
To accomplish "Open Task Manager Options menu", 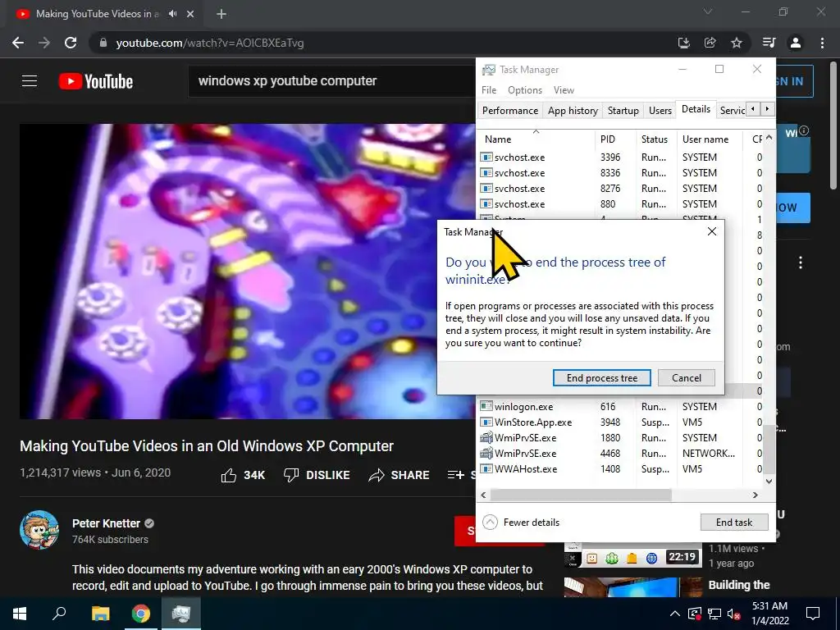I will coord(525,90).
